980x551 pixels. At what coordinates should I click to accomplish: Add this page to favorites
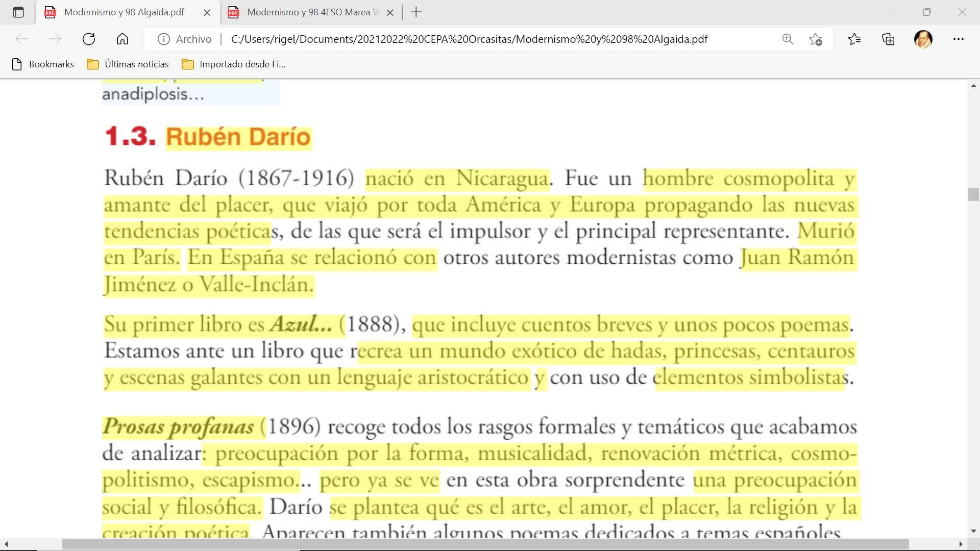[x=816, y=39]
